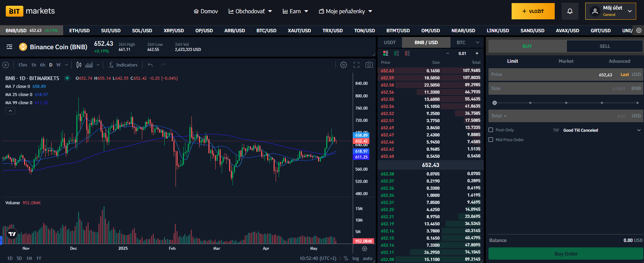Select the SELL tab
Image resolution: width=644 pixels, height=263 pixels.
pyautogui.click(x=604, y=46)
